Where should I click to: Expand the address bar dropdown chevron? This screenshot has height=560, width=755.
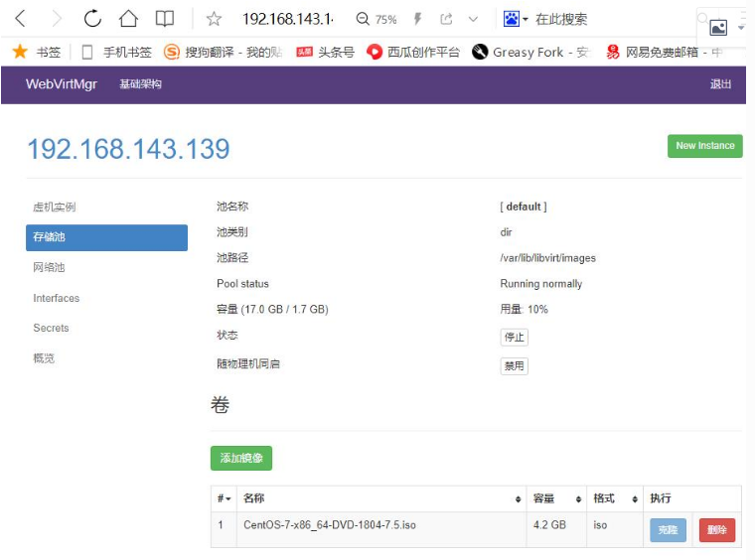(473, 19)
